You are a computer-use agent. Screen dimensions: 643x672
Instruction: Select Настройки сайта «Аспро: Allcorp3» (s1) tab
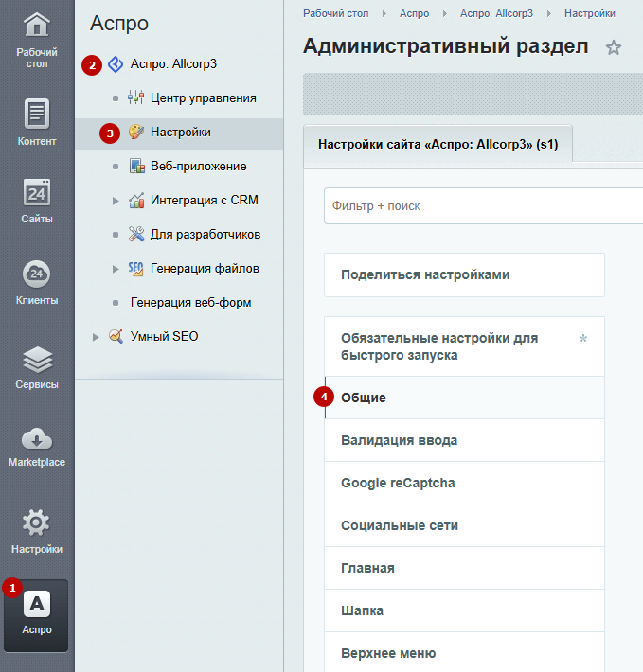438,145
